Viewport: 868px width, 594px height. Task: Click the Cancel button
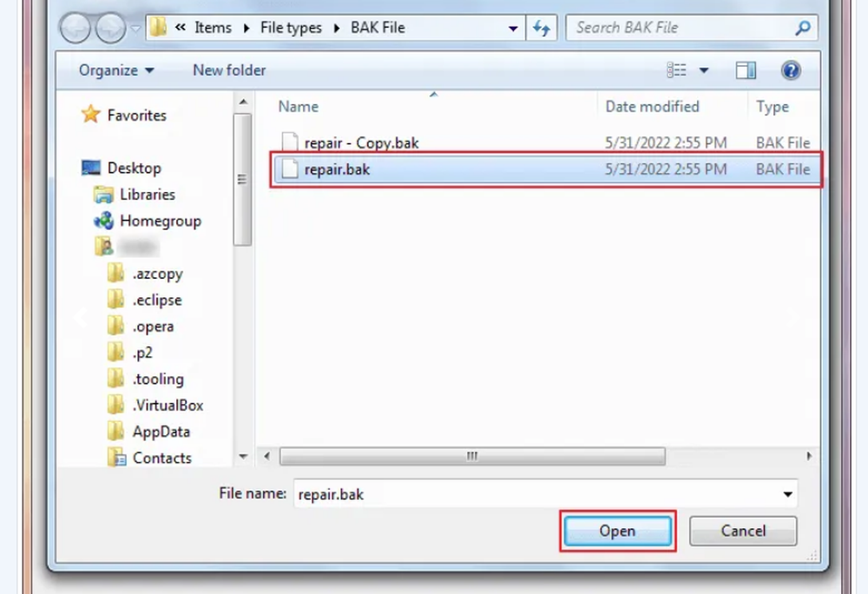743,531
